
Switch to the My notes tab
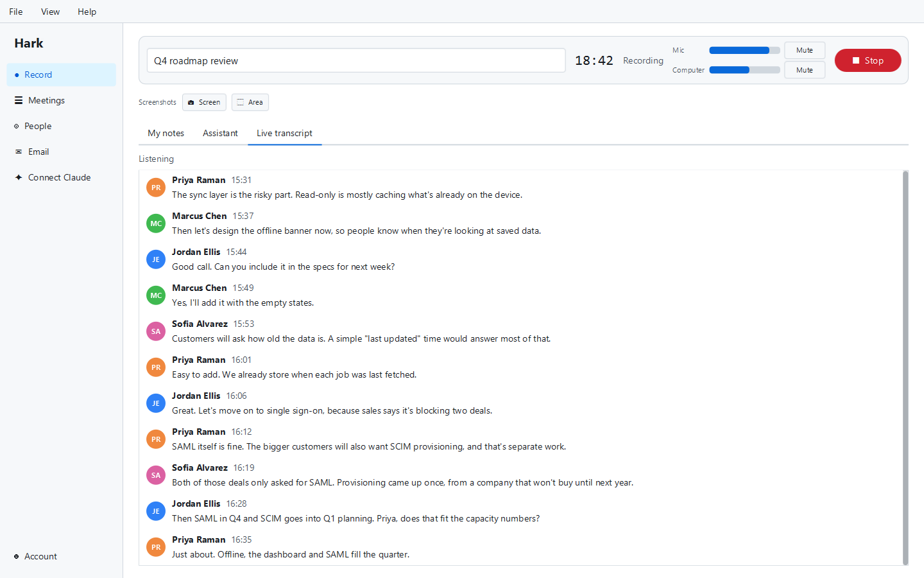[166, 133]
